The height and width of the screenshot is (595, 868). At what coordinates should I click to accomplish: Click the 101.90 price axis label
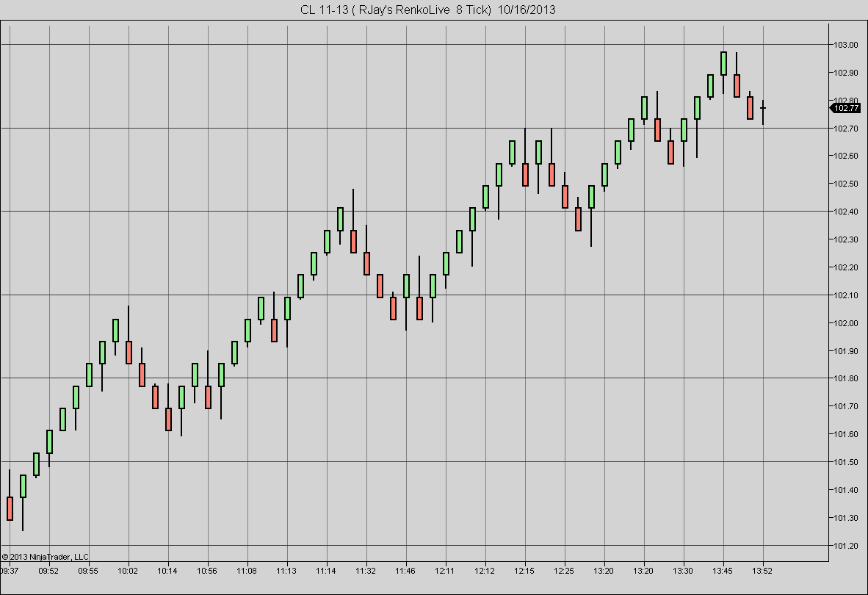(846, 351)
